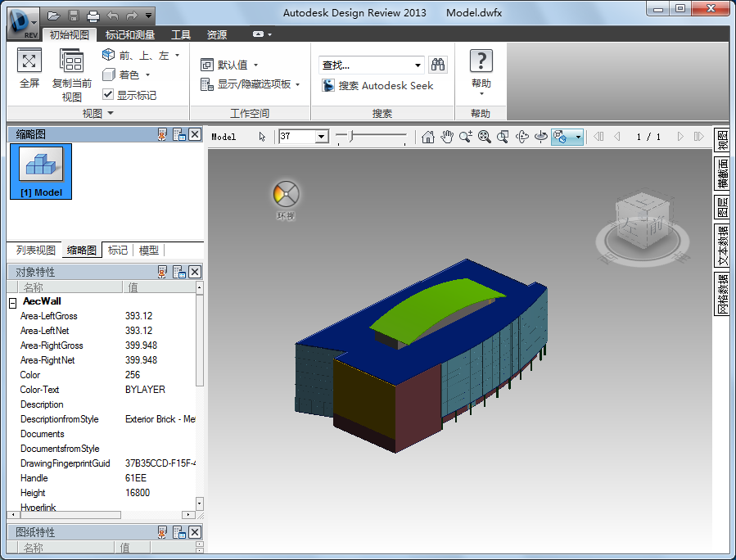Choose the Select arrow cursor tool

(x=262, y=137)
